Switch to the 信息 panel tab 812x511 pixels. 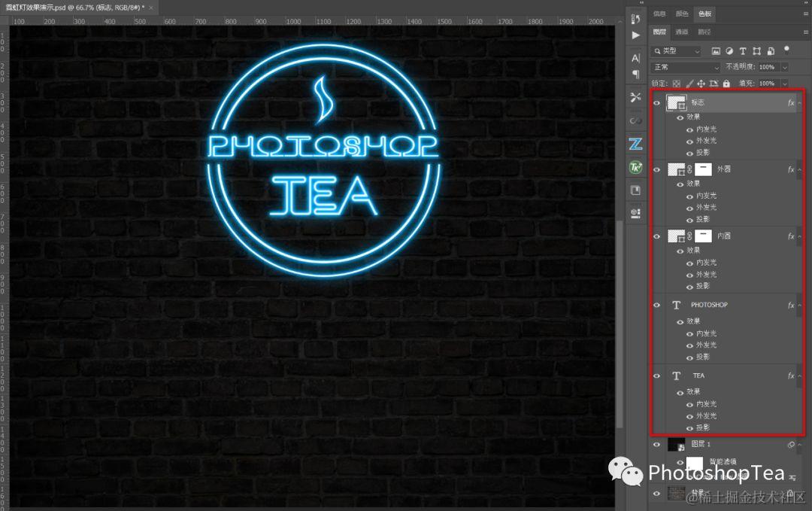click(x=659, y=14)
